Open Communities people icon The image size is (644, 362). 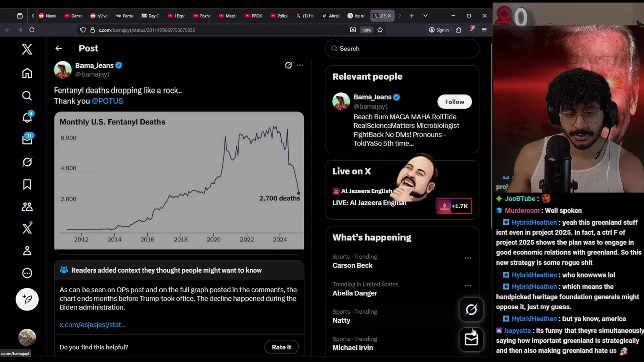pos(27,207)
